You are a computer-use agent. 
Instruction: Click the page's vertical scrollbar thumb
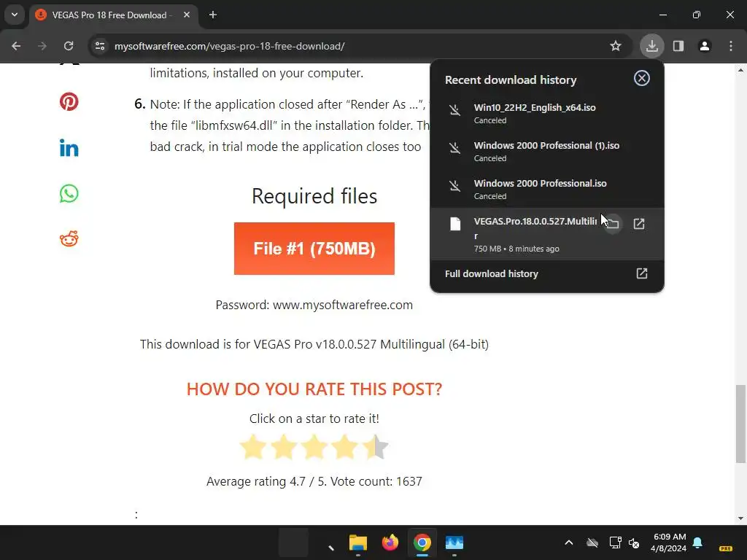coord(740,424)
